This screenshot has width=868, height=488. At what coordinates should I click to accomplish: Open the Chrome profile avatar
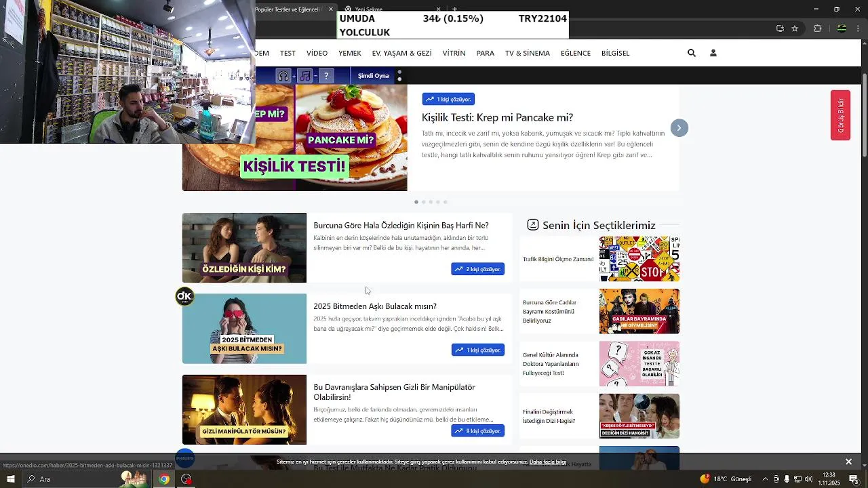pos(842,28)
